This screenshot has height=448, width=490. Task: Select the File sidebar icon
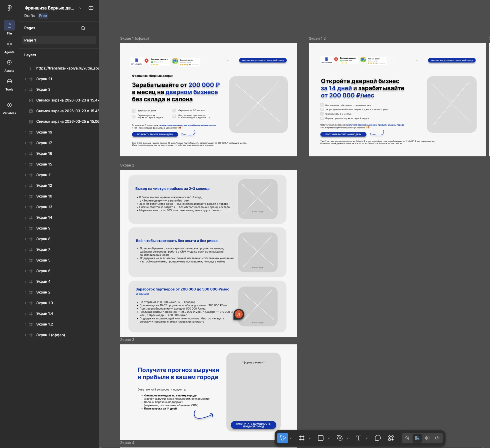[9, 25]
